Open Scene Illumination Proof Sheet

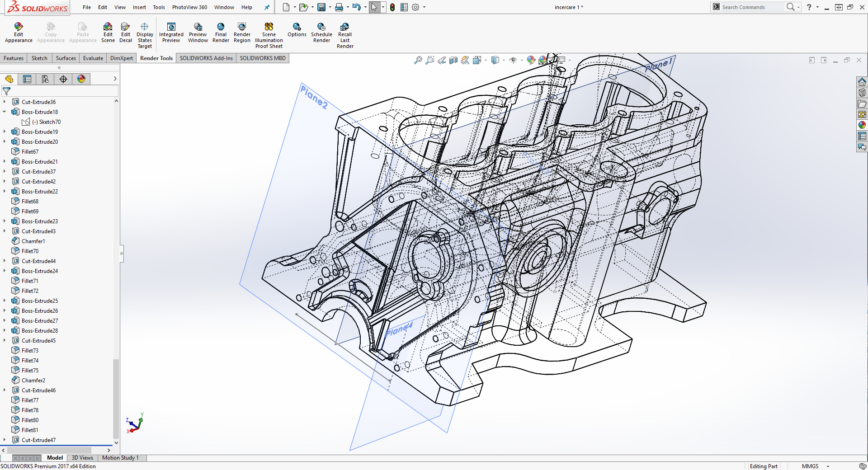coord(269,35)
